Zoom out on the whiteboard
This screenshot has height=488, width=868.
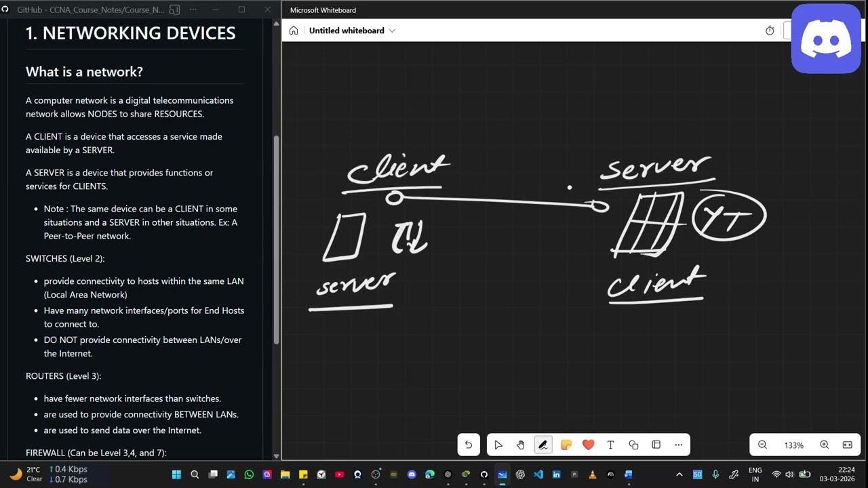(x=762, y=445)
